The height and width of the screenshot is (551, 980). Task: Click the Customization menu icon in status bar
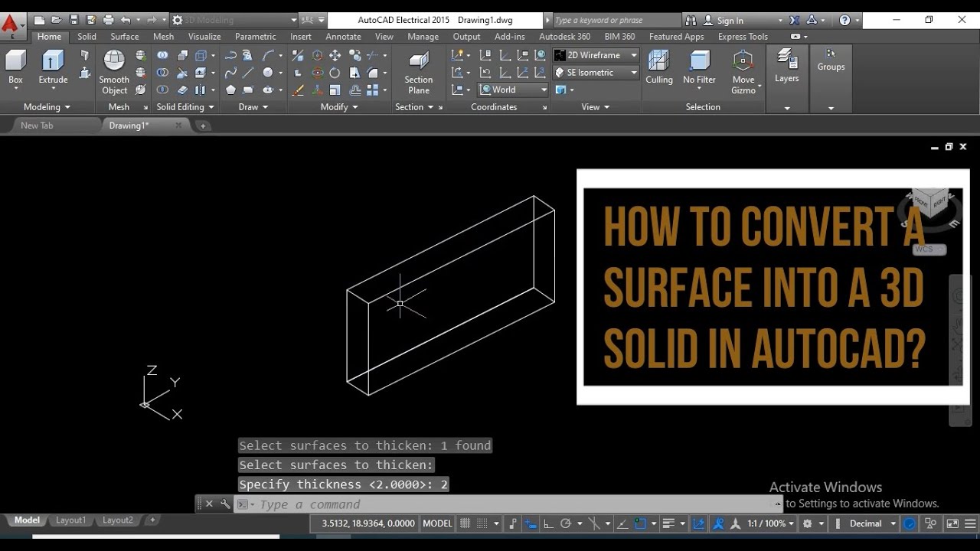click(969, 523)
